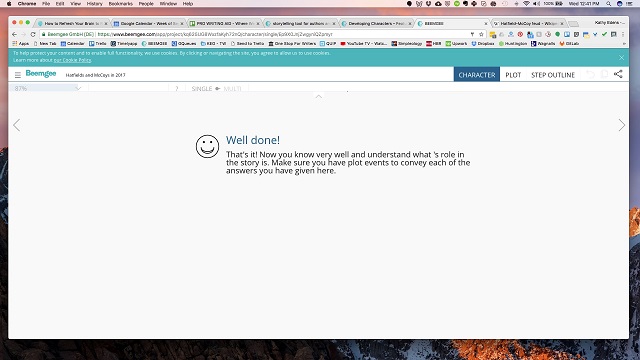This screenshot has height=360, width=640.
Task: Switch to the Developing Characters tab
Action: (x=377, y=24)
